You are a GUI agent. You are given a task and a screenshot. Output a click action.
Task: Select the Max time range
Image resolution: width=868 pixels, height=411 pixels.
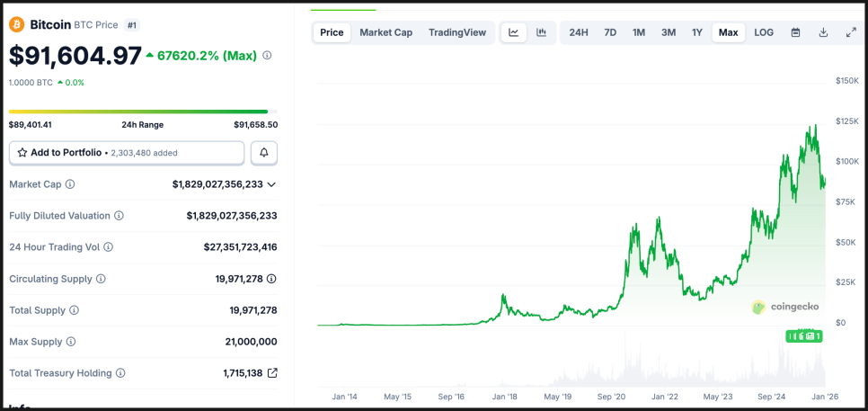click(728, 32)
